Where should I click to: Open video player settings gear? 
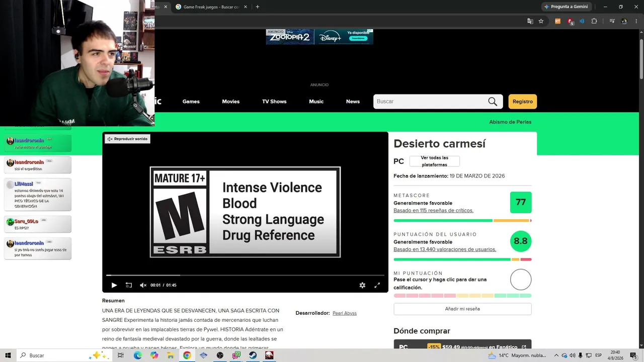point(362,285)
